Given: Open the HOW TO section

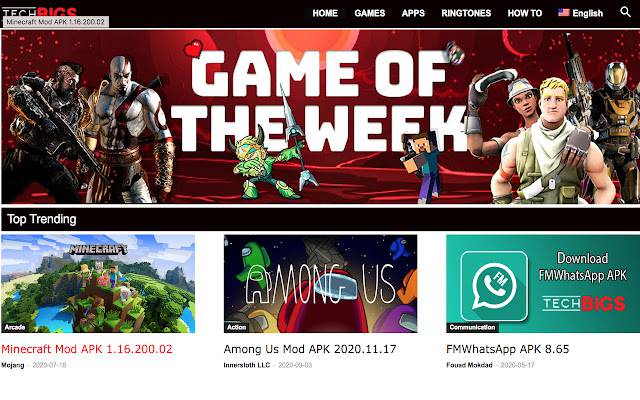Looking at the screenshot, I should [525, 13].
